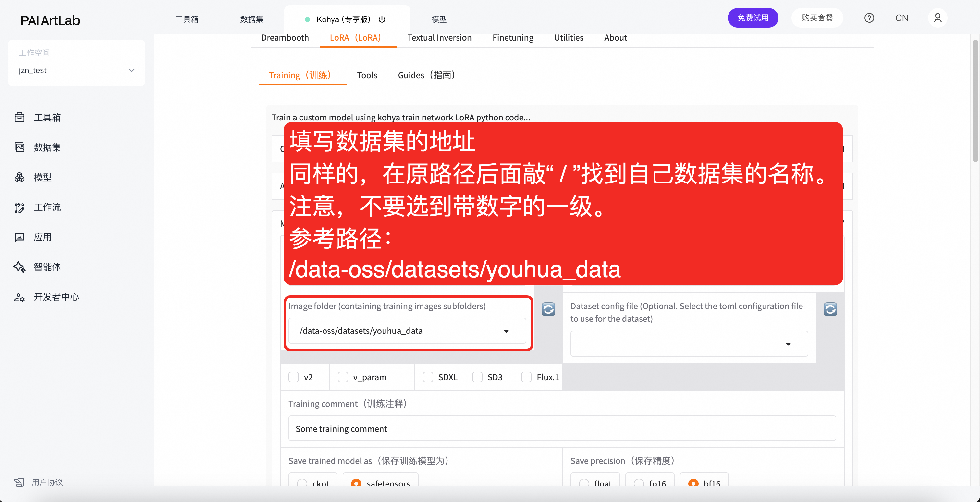Click the Training comment text field
980x502 pixels.
pyautogui.click(x=562, y=429)
